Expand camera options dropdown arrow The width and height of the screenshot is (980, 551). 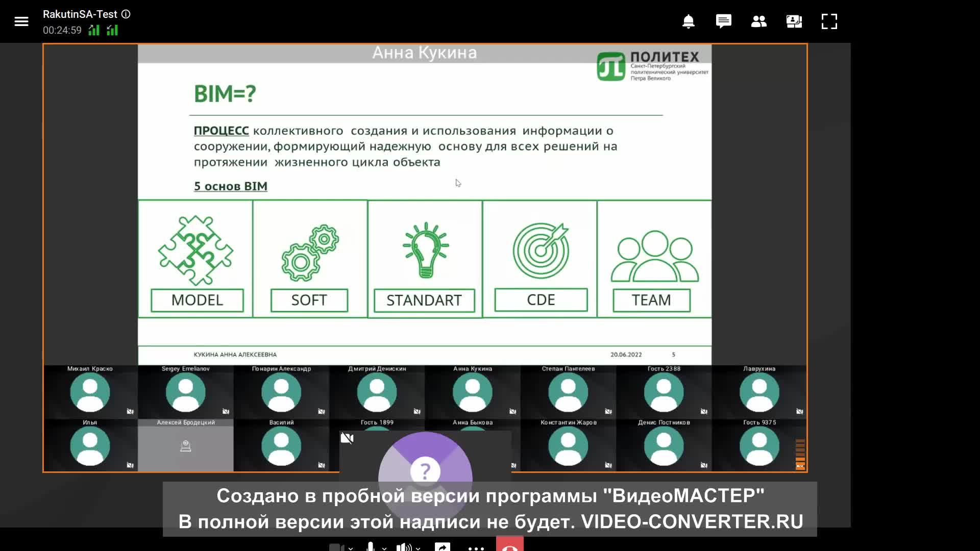pos(351,548)
